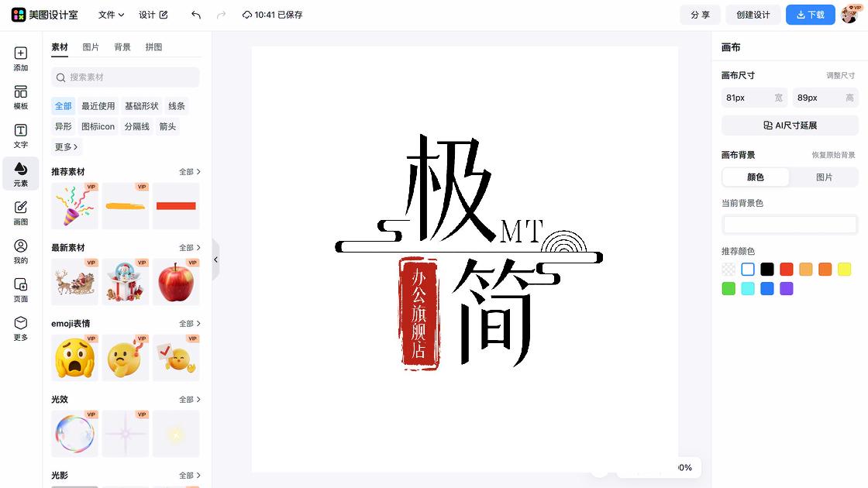Viewport: 868px width, 488px height.
Task: Click the undo arrow in toolbar
Action: point(196,15)
